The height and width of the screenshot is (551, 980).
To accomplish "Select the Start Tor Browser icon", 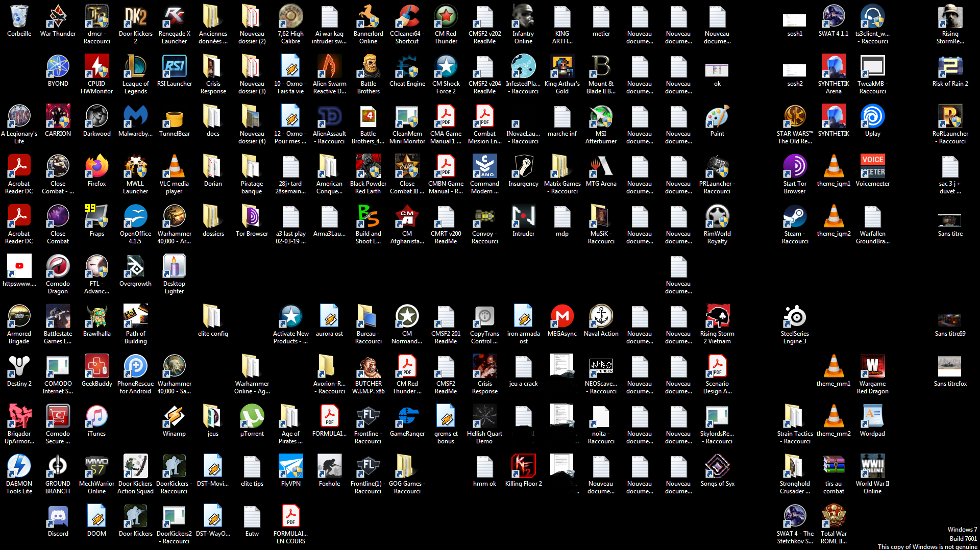I will click(x=795, y=174).
